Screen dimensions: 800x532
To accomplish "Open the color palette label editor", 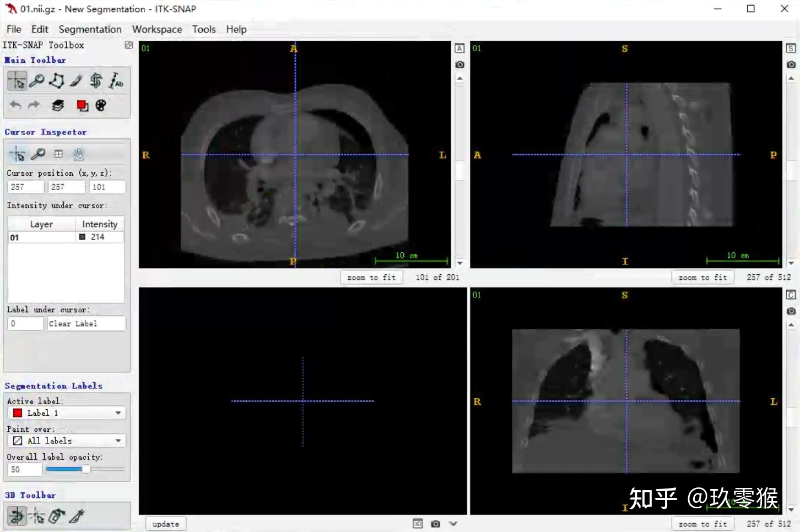I will click(101, 105).
